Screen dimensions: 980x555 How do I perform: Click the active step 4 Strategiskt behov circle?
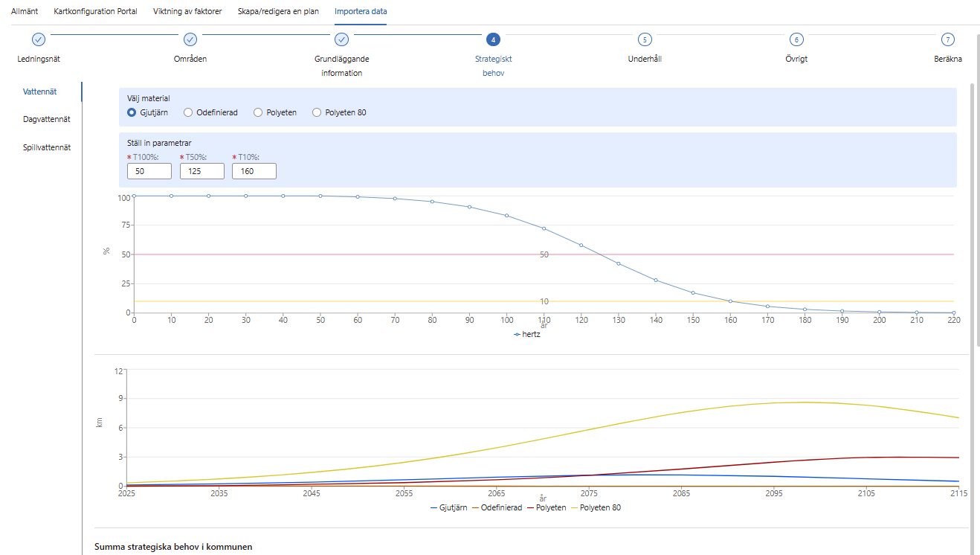pyautogui.click(x=493, y=39)
